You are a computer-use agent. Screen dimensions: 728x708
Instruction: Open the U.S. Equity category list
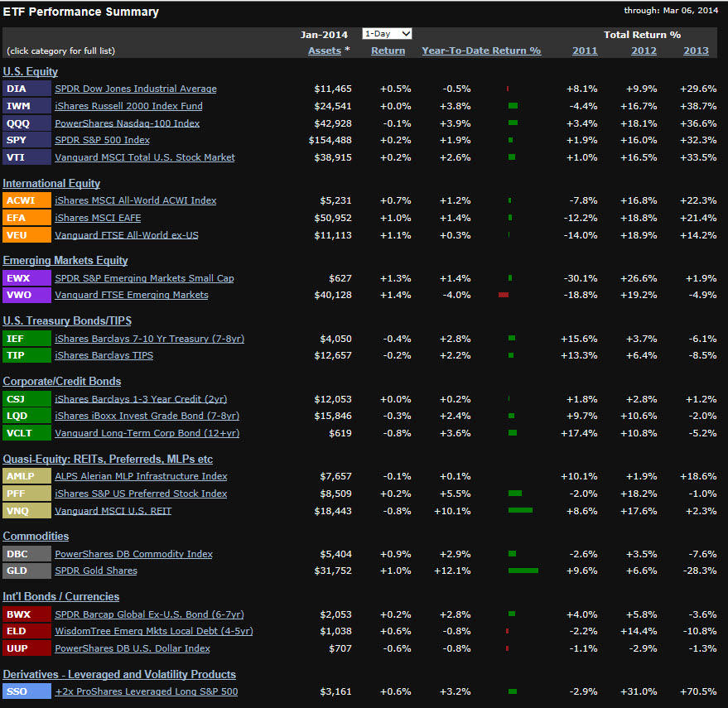coord(30,71)
